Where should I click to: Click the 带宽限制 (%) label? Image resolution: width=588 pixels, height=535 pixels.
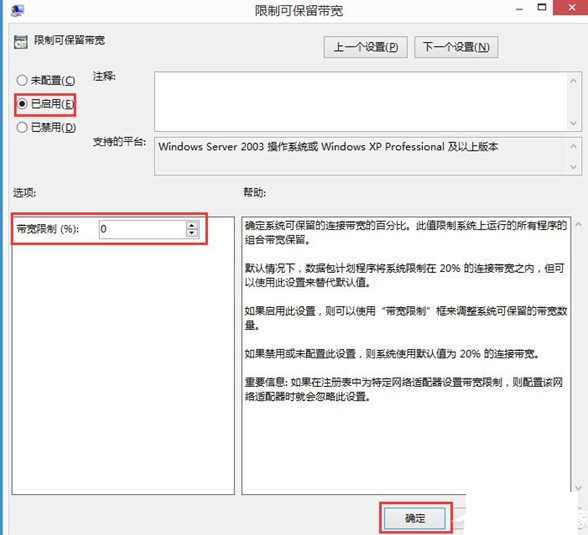[48, 229]
